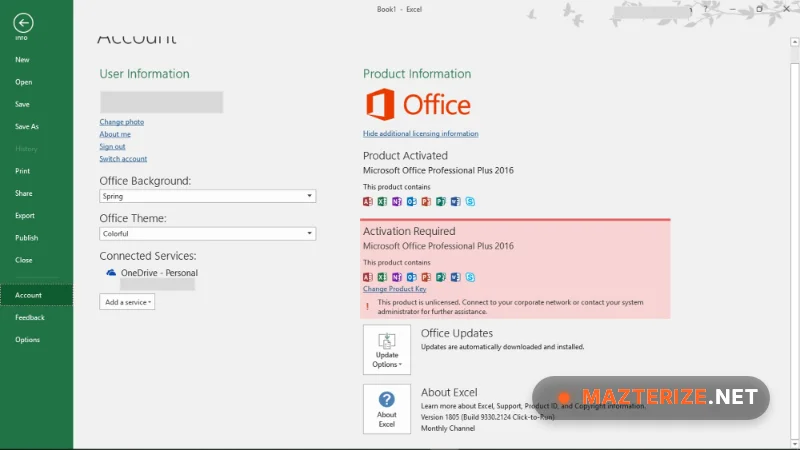Click the 'User Information' heading
Image resolution: width=800 pixels, height=450 pixels.
(x=144, y=73)
